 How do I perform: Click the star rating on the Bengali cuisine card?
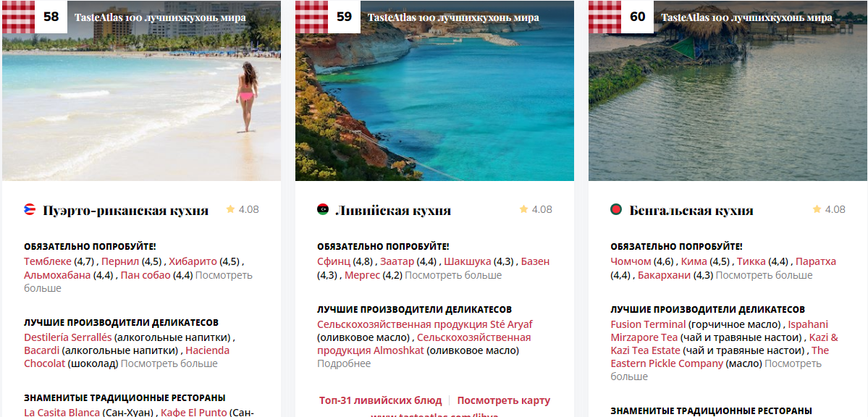coord(829,209)
